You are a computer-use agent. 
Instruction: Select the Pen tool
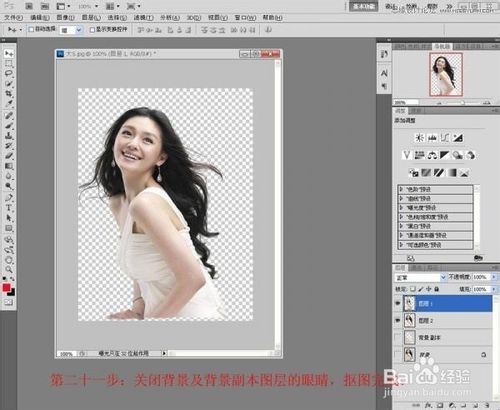click(x=9, y=198)
